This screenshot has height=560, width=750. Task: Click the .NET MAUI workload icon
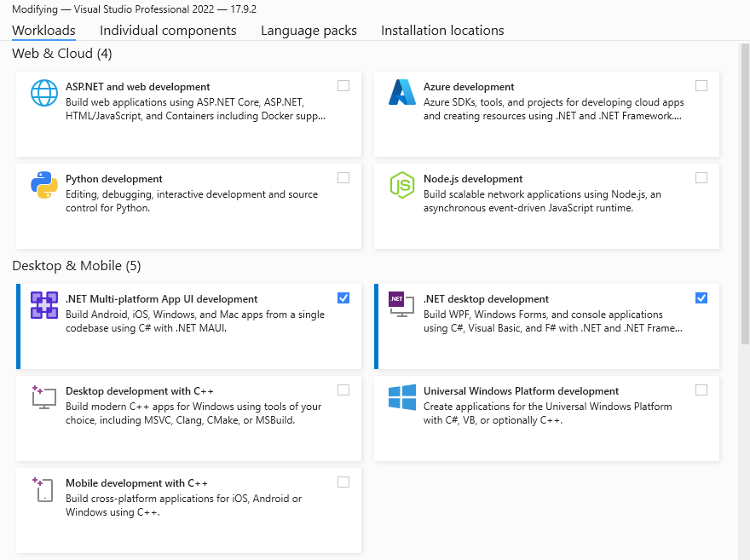coord(43,304)
